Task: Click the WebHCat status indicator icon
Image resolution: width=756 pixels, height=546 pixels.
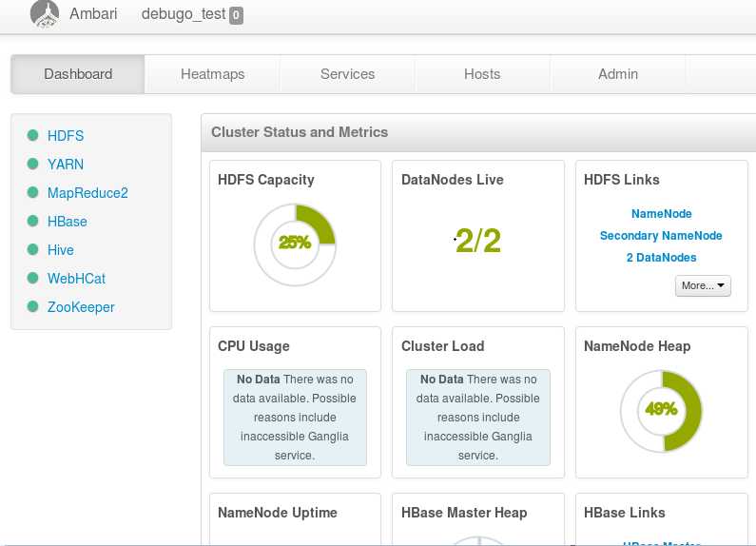Action: [33, 279]
